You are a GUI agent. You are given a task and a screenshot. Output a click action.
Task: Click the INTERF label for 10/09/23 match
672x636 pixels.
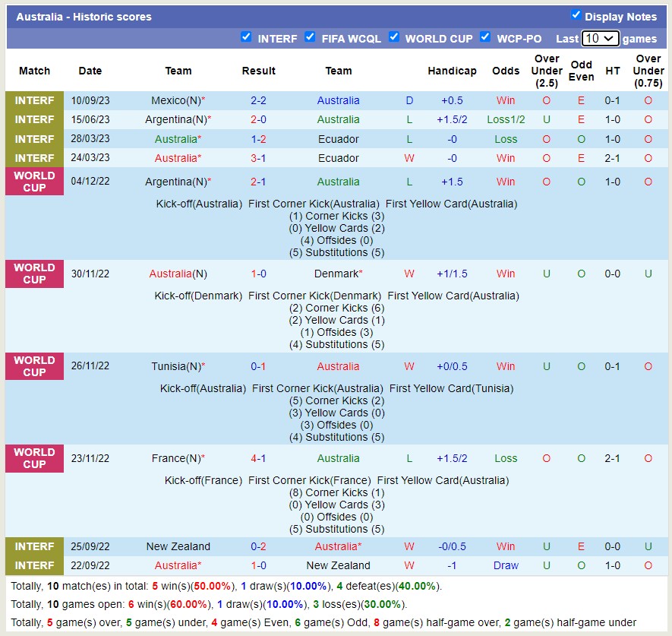click(34, 100)
